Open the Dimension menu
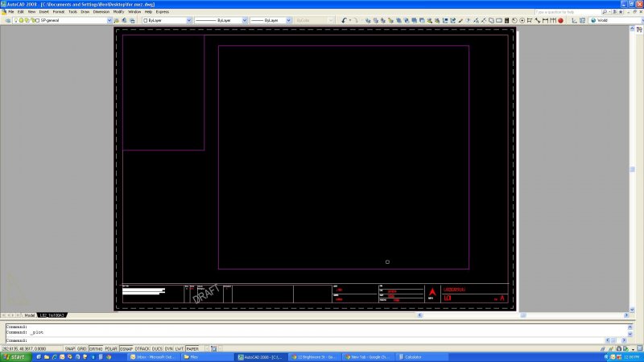 click(101, 12)
